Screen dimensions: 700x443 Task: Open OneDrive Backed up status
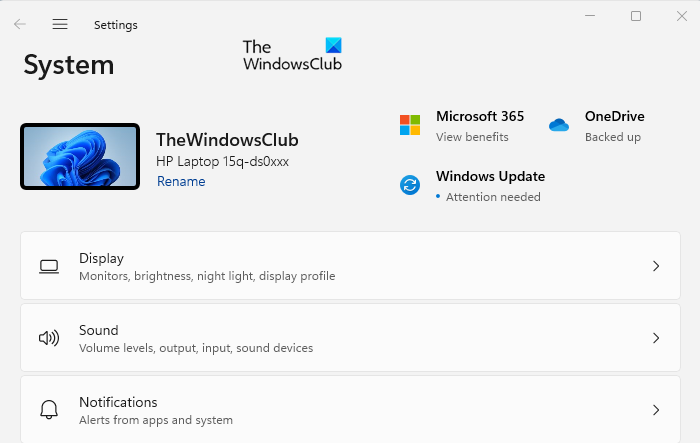click(x=613, y=137)
